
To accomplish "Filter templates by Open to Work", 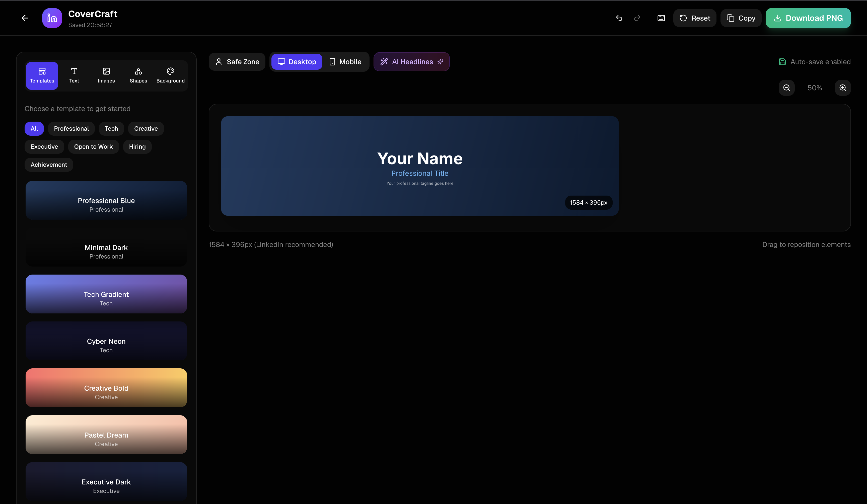I will (93, 146).
